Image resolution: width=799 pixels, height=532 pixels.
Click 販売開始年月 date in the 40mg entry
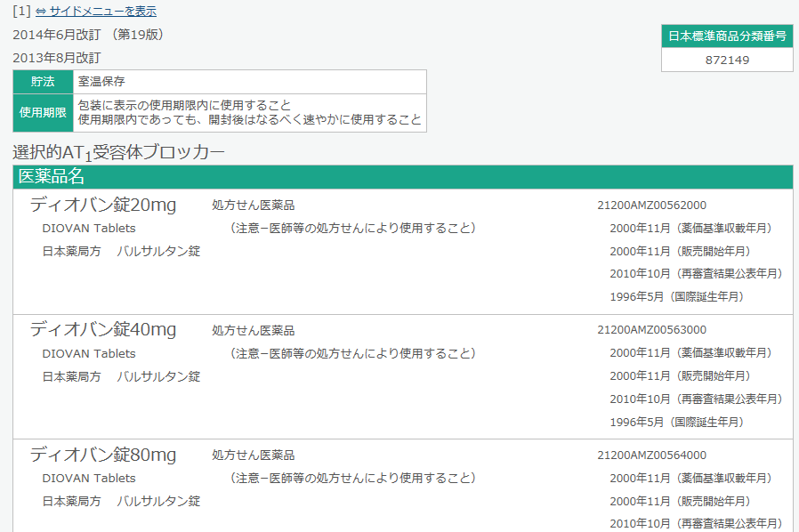[x=682, y=376]
